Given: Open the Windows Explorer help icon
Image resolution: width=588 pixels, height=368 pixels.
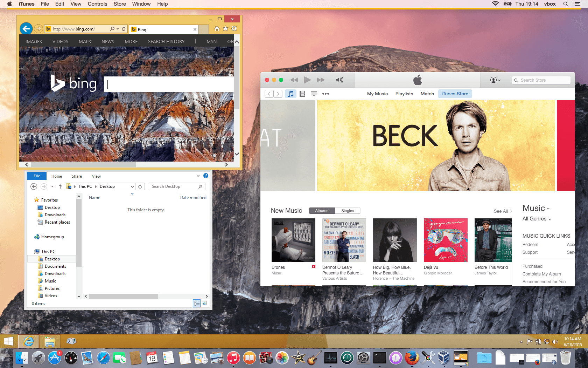Looking at the screenshot, I should pos(206,176).
